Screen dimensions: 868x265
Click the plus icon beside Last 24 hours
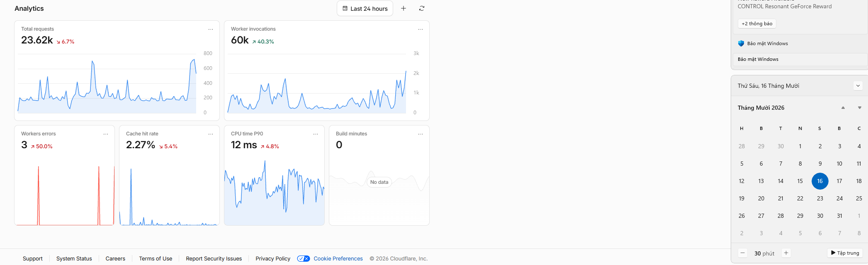(404, 8)
